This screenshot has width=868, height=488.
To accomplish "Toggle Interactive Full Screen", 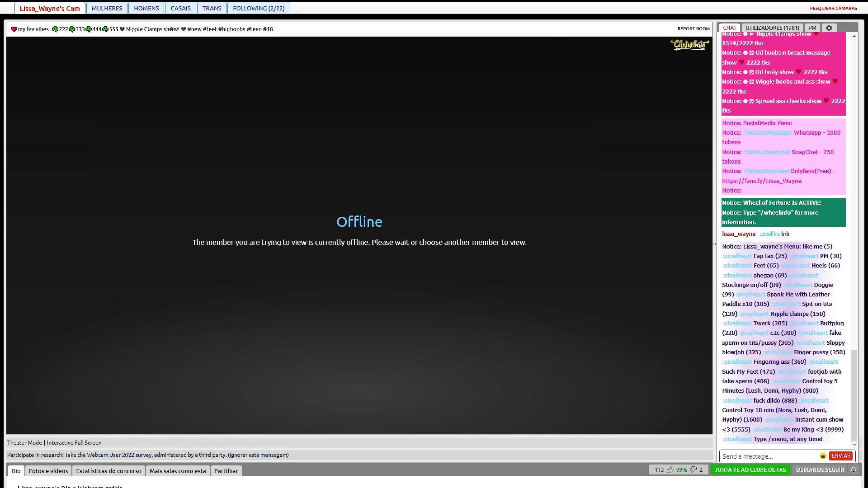I will pyautogui.click(x=74, y=443).
